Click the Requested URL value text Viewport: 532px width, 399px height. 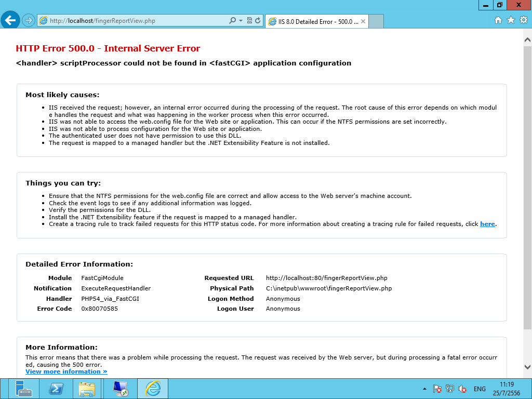[326, 278]
